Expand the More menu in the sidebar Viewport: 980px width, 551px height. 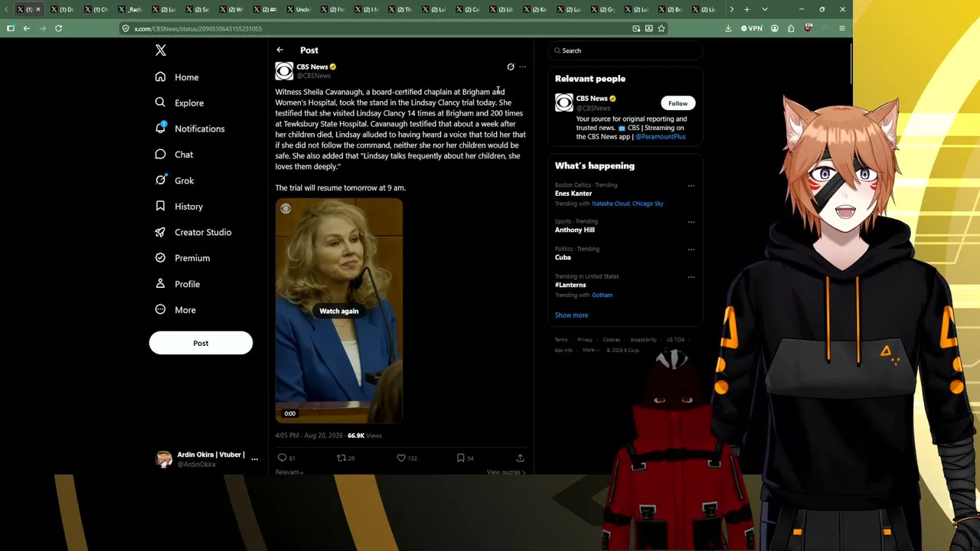coord(175,310)
